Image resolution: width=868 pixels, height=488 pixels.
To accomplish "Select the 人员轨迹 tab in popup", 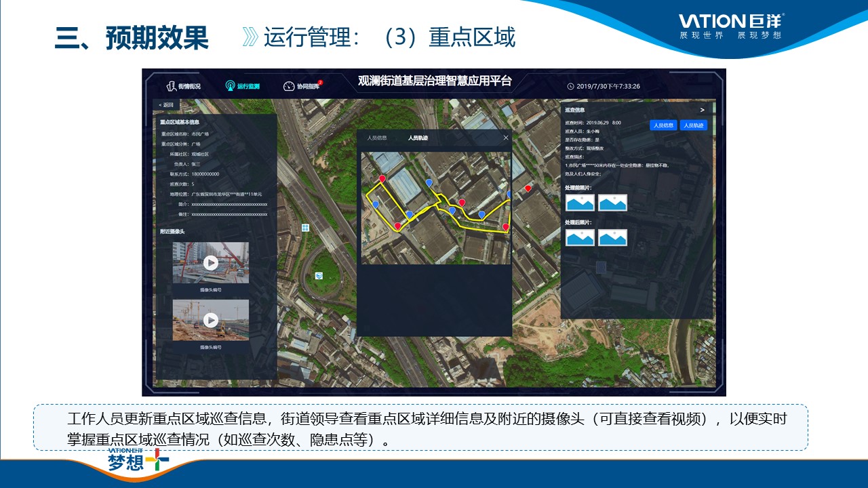I will pyautogui.click(x=418, y=138).
